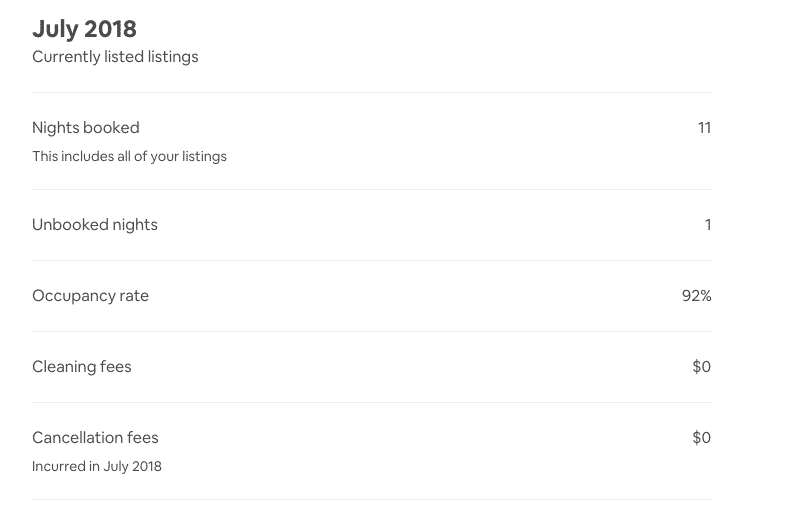Click the Cleaning fees $0 amount
This screenshot has width=808, height=519.
[x=702, y=367]
